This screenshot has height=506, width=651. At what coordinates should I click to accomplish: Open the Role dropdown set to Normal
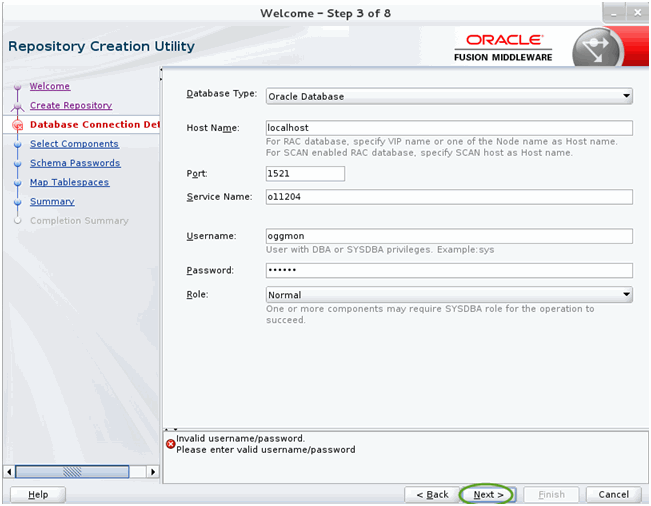pyautogui.click(x=449, y=295)
